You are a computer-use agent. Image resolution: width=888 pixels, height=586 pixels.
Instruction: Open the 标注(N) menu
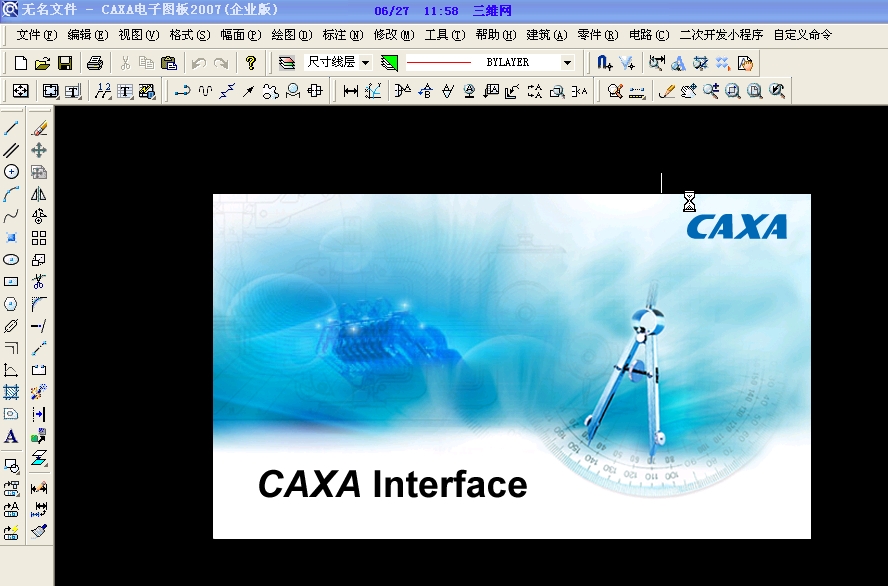coord(343,35)
